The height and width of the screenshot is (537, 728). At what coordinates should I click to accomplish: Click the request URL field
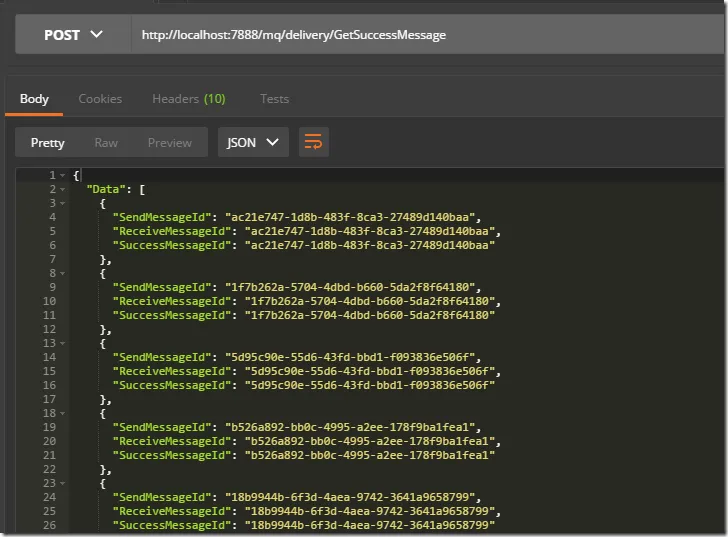[428, 35]
